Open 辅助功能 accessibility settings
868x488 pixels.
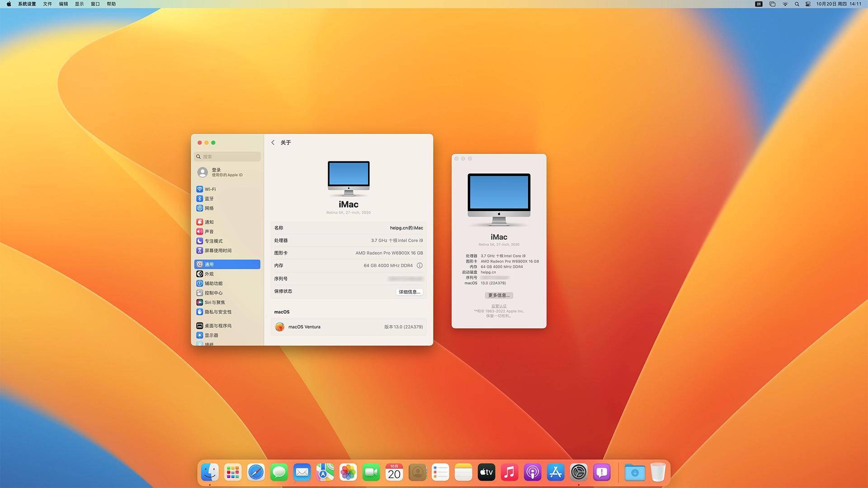(x=227, y=284)
